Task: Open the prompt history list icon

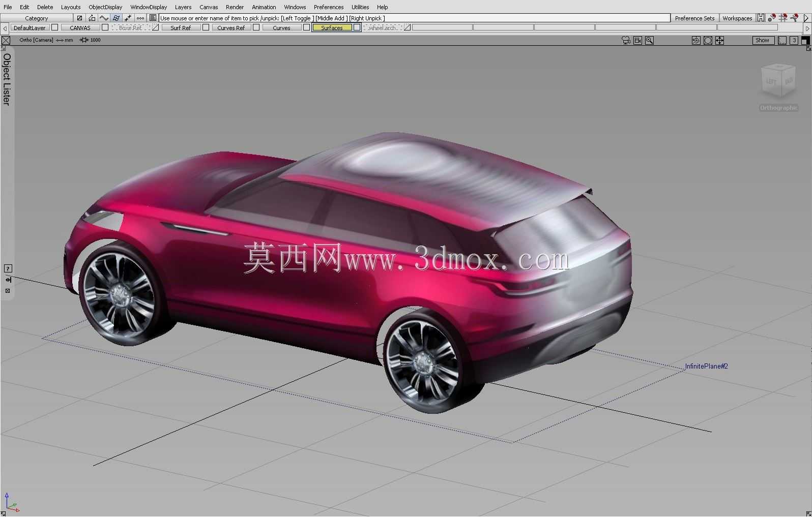Action: [x=153, y=18]
